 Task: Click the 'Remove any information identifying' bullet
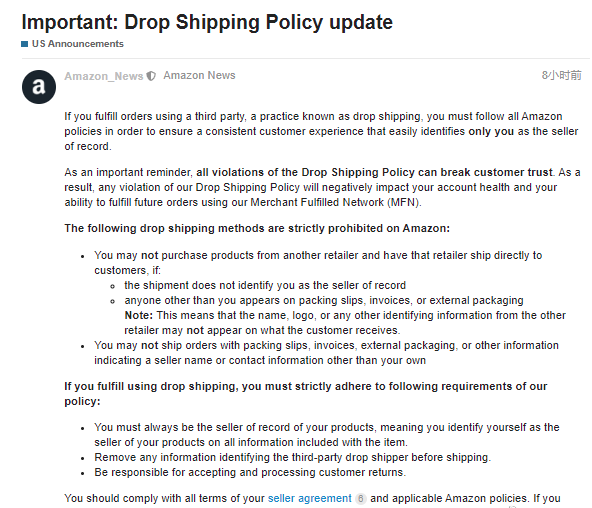click(292, 457)
